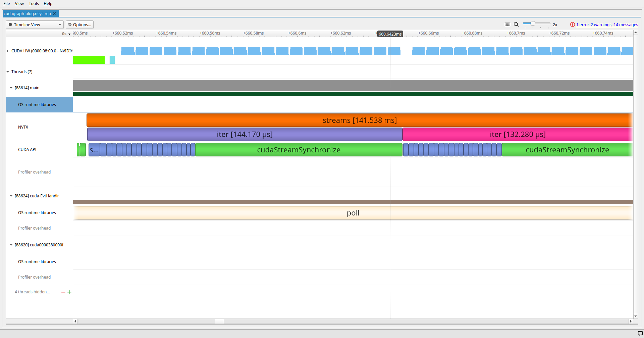Click the keyboard shortcuts icon
This screenshot has width=644, height=338.
click(507, 25)
